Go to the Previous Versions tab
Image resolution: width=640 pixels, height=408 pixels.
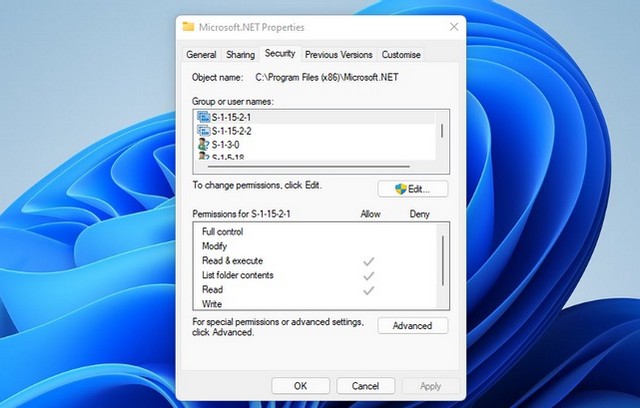(339, 55)
